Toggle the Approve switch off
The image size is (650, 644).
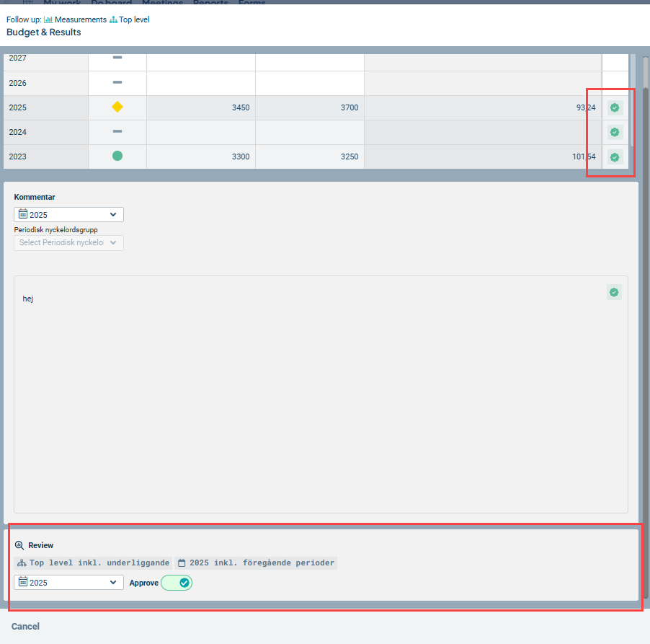click(x=177, y=583)
